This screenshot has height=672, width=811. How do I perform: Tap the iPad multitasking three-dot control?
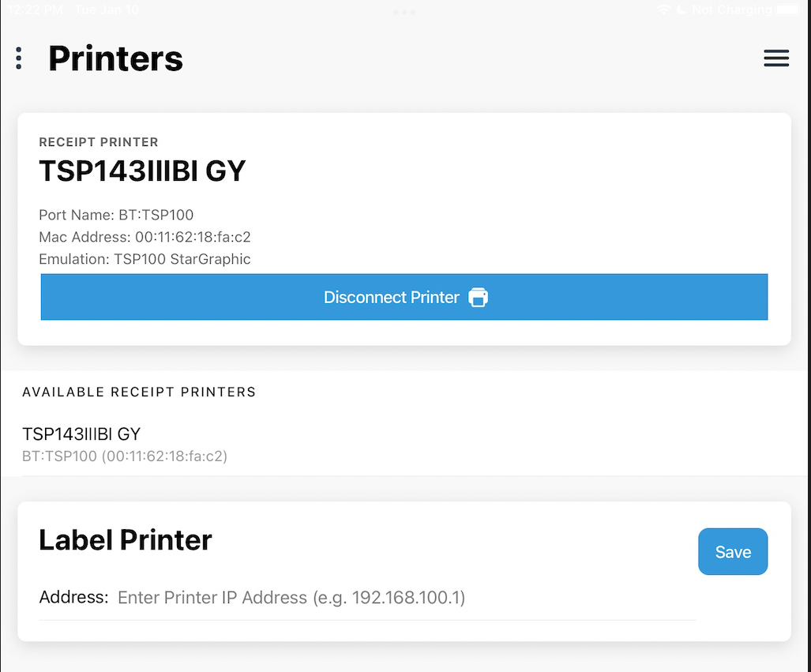[404, 12]
